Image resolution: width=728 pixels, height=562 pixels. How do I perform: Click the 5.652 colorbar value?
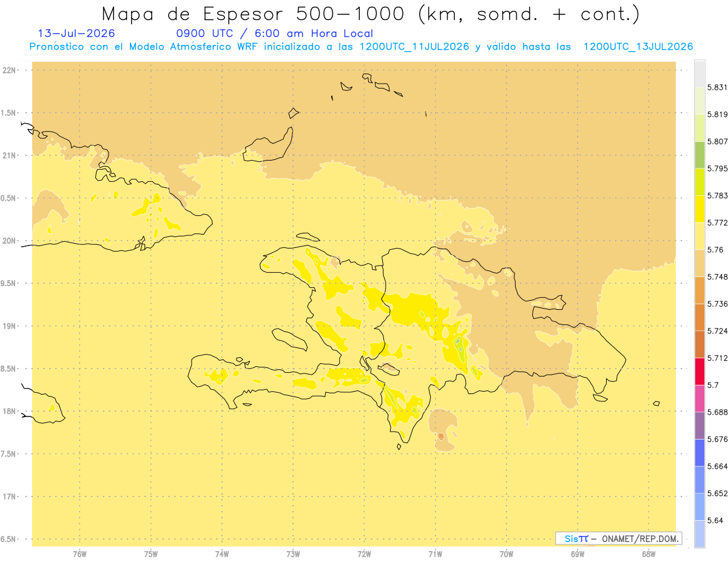(x=717, y=493)
